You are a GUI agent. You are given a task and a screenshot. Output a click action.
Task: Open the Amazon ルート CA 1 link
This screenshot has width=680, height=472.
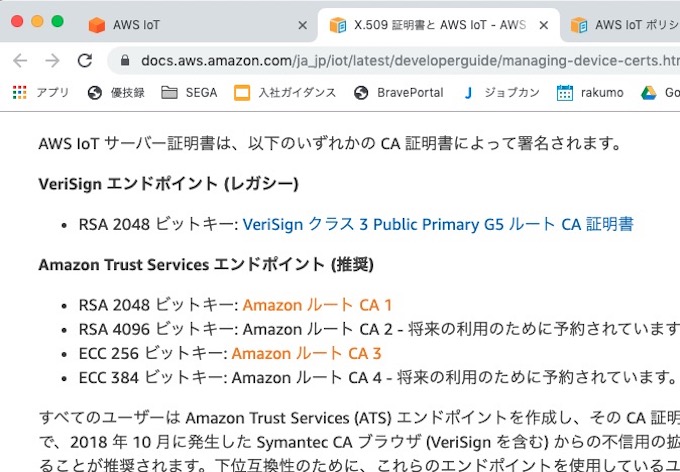[x=317, y=305]
